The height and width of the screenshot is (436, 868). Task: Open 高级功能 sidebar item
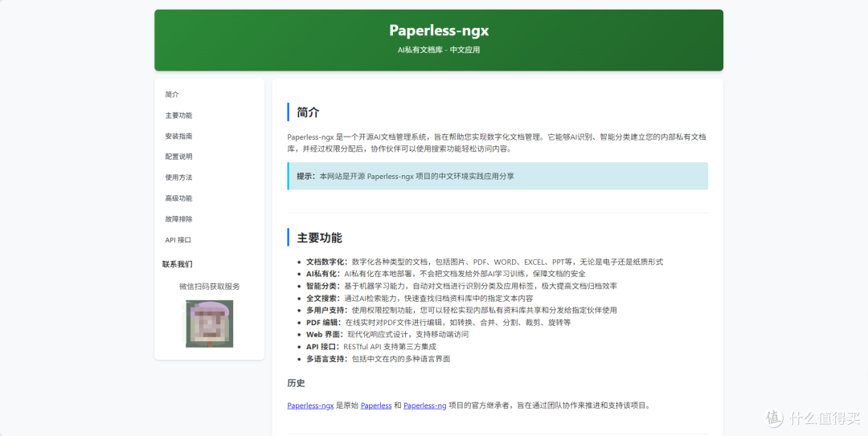point(178,198)
